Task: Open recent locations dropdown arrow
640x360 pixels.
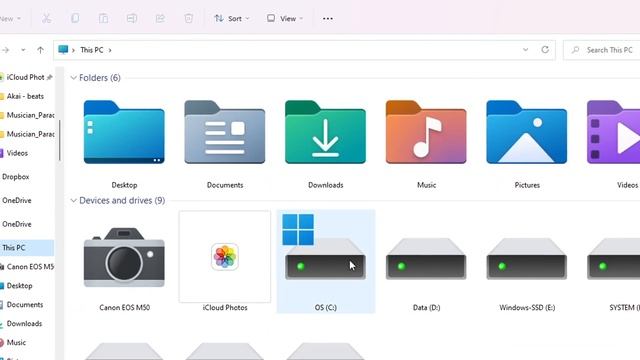Action: point(23,50)
